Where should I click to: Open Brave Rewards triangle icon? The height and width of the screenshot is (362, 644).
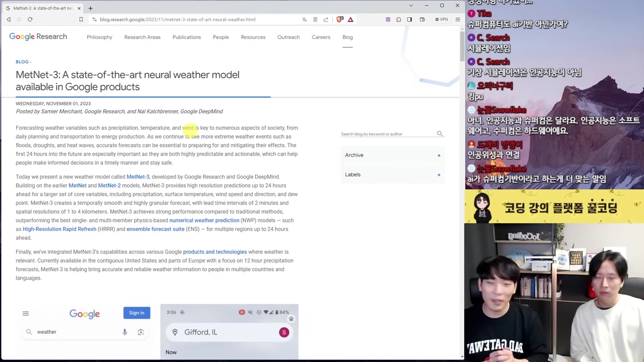tap(351, 20)
